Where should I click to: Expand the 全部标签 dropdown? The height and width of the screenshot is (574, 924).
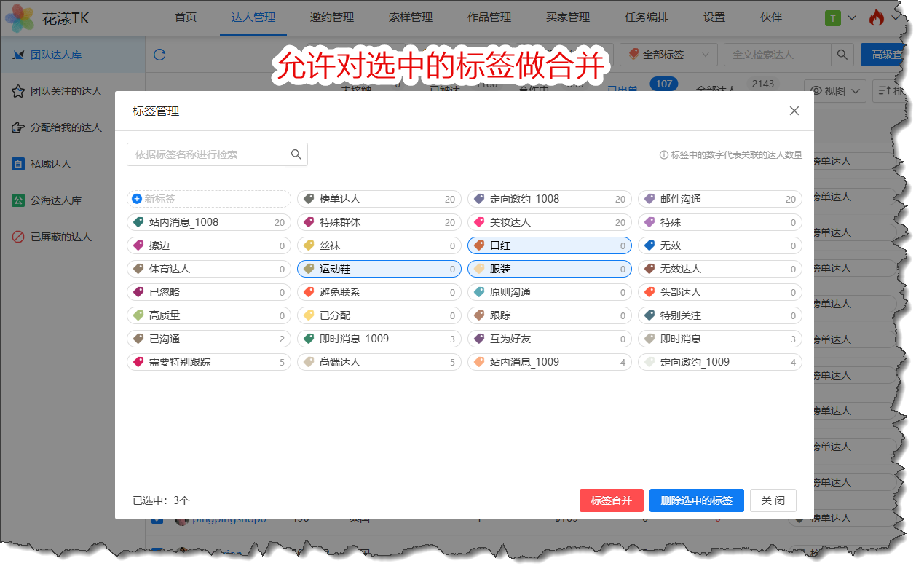(668, 55)
